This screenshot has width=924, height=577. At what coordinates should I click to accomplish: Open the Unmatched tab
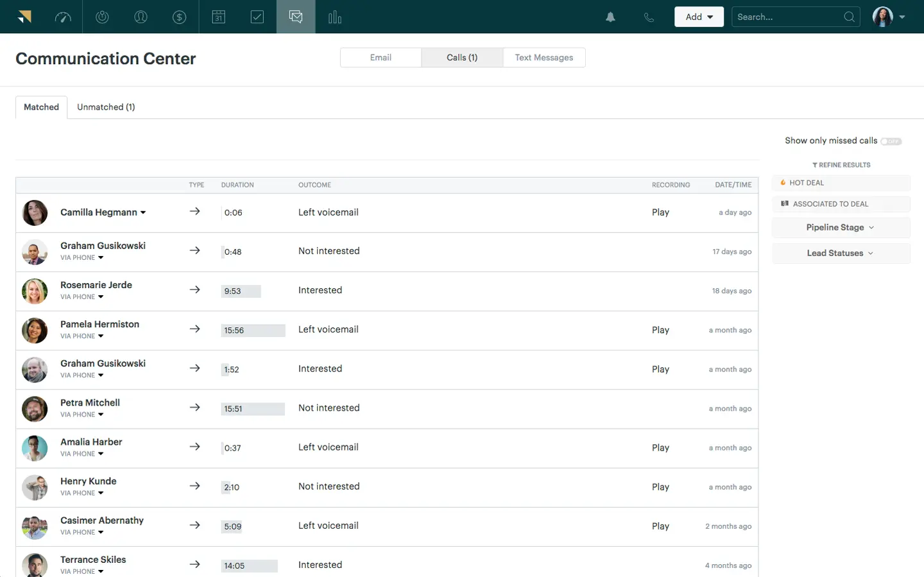[106, 107]
